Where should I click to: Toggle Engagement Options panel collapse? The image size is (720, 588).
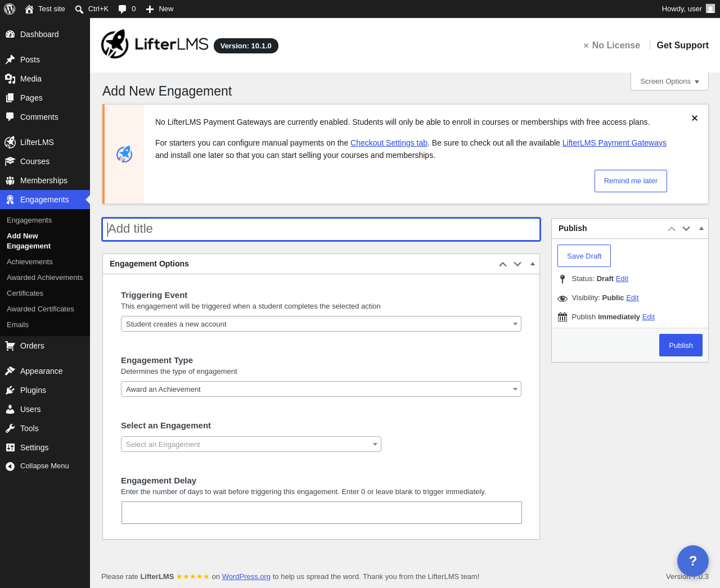[x=533, y=264]
